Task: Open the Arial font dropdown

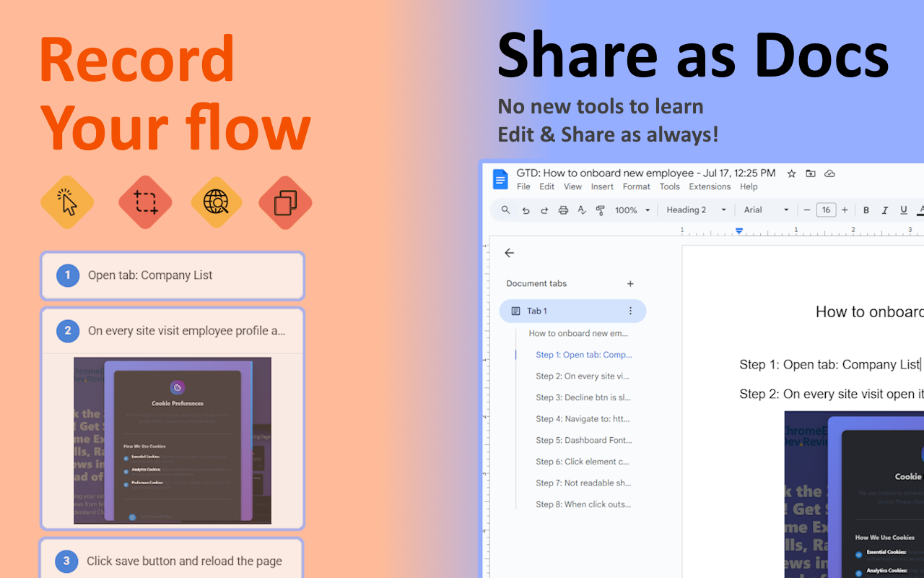Action: (x=765, y=210)
